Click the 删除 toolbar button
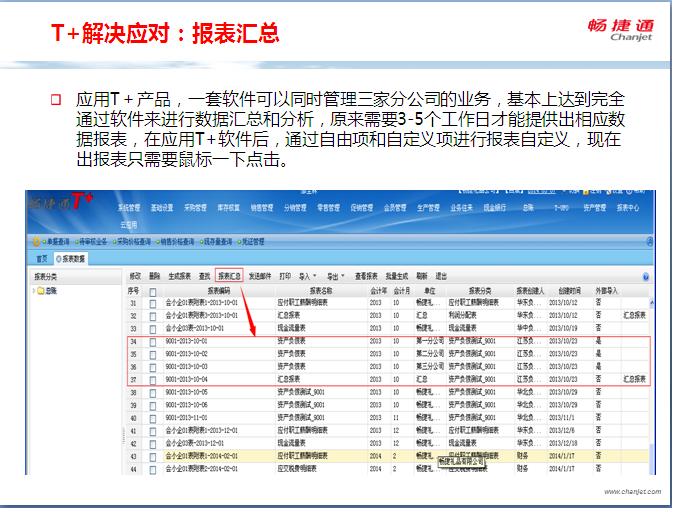 click(x=155, y=276)
